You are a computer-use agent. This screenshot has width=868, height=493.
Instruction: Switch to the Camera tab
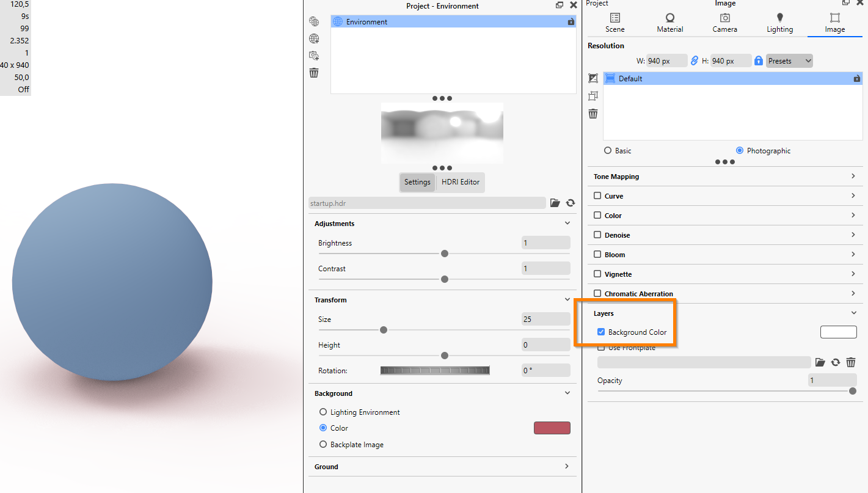click(725, 23)
